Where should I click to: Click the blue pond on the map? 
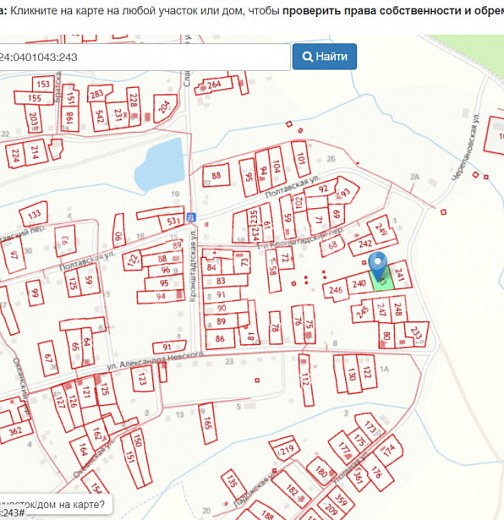tap(160, 164)
